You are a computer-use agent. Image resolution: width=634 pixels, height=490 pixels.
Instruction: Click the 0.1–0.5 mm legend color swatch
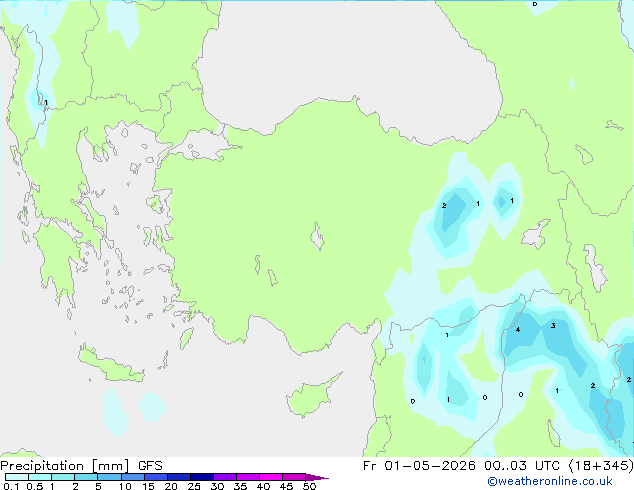[17, 477]
